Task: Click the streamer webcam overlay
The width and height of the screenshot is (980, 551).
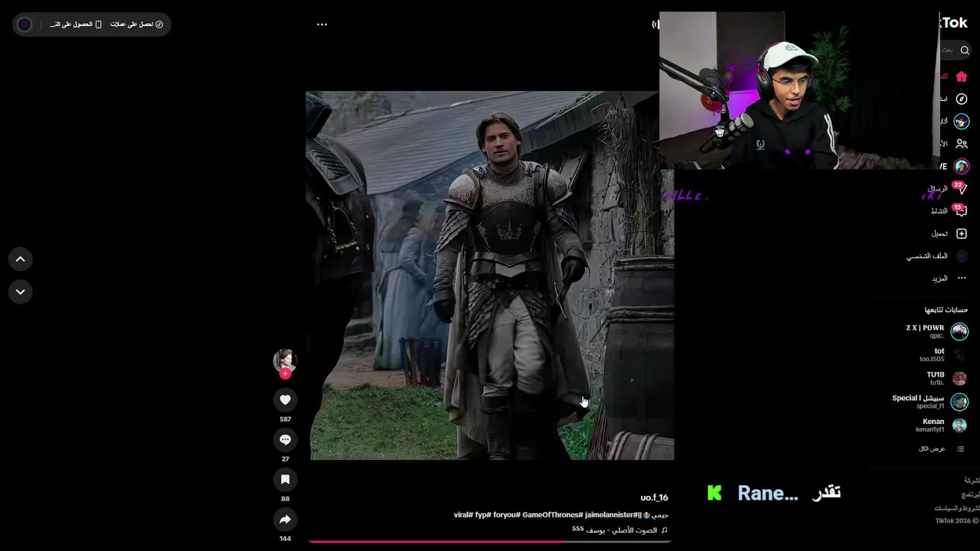Action: tap(799, 90)
